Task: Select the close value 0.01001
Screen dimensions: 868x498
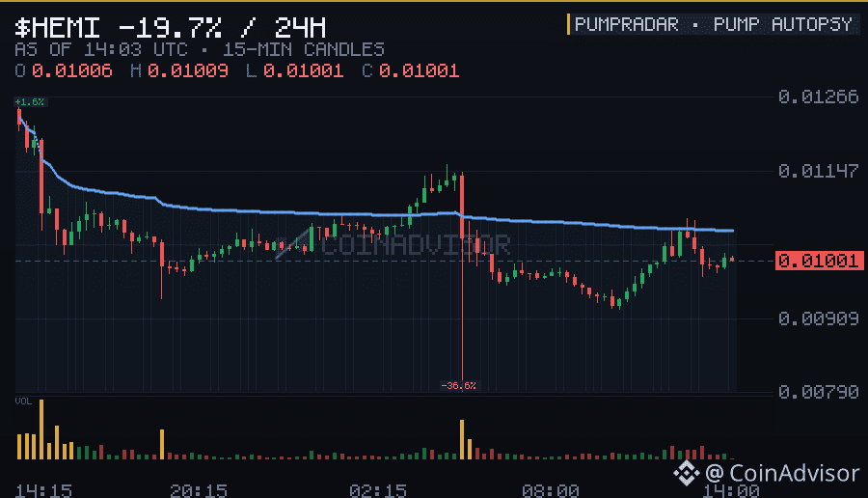Action: (420, 70)
